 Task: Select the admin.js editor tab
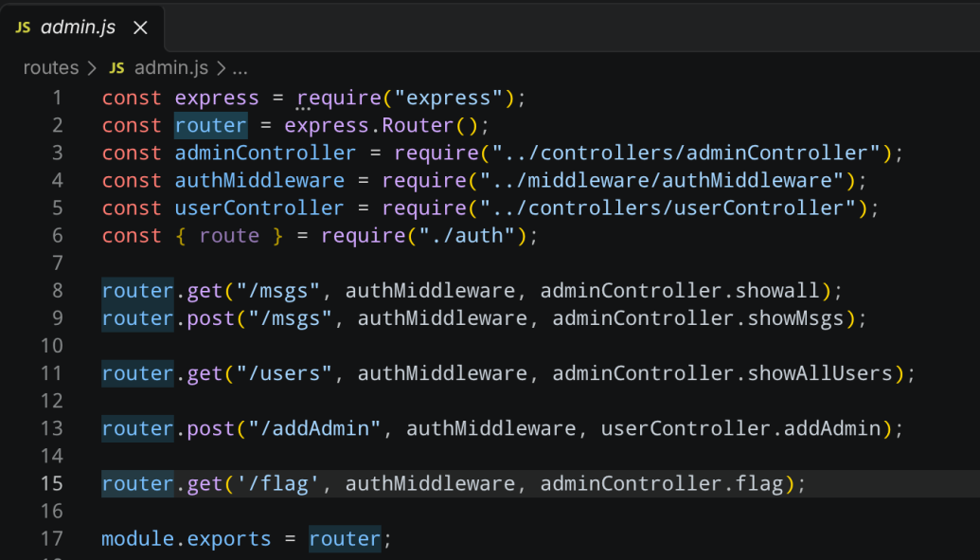coord(81,27)
